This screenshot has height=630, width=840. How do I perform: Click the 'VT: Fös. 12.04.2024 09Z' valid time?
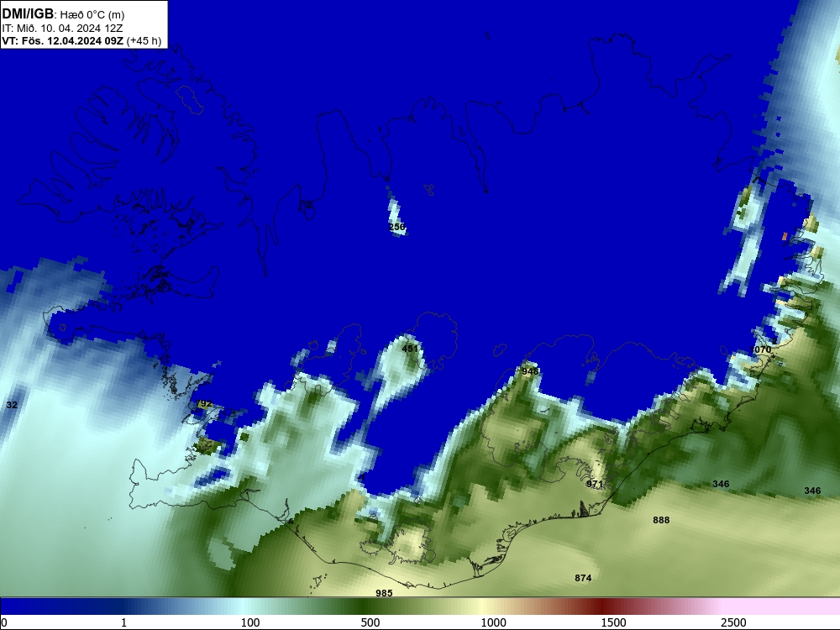pos(63,40)
